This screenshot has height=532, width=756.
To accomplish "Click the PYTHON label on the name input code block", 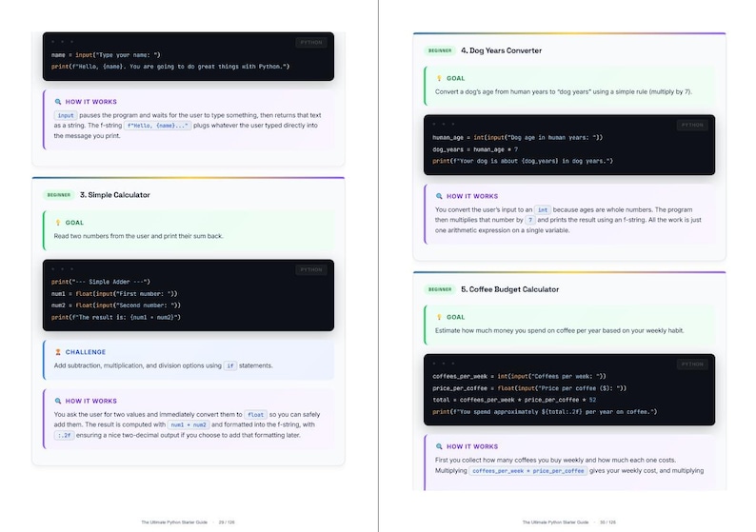I will [311, 43].
